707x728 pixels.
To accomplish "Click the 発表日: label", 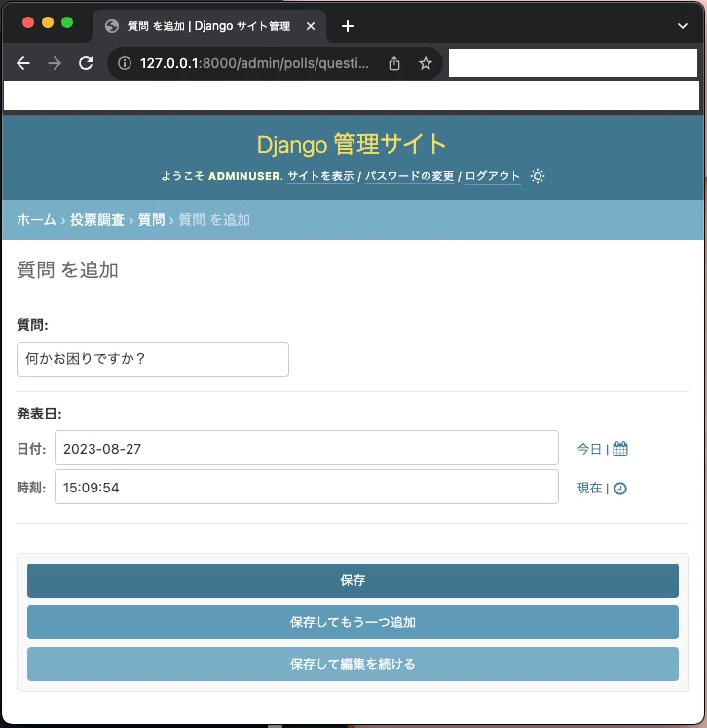I will coord(40,414).
